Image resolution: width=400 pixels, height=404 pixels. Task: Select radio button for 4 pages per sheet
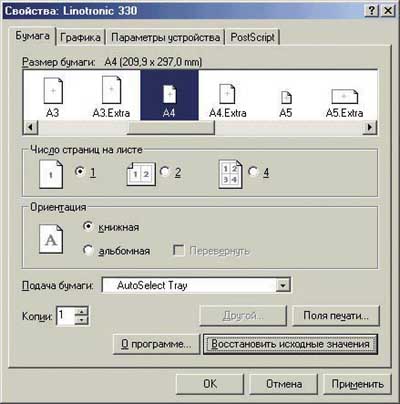coord(253,171)
